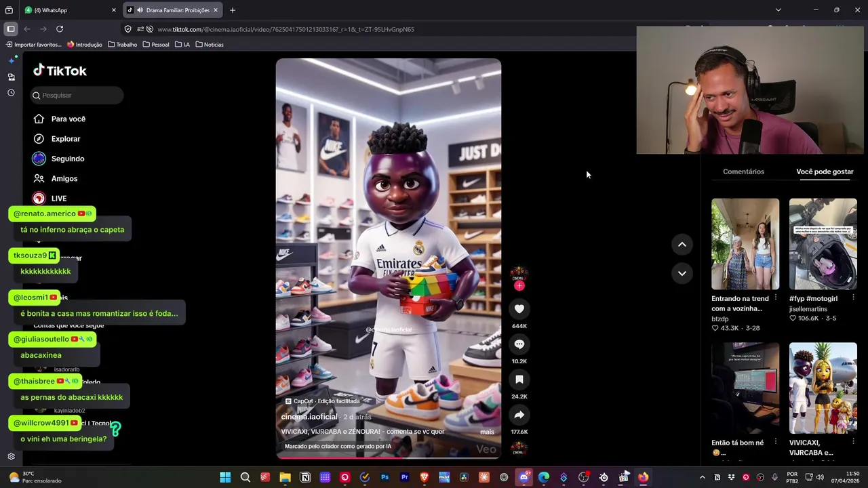
Task: Open the Seguindo feed
Action: 58,159
